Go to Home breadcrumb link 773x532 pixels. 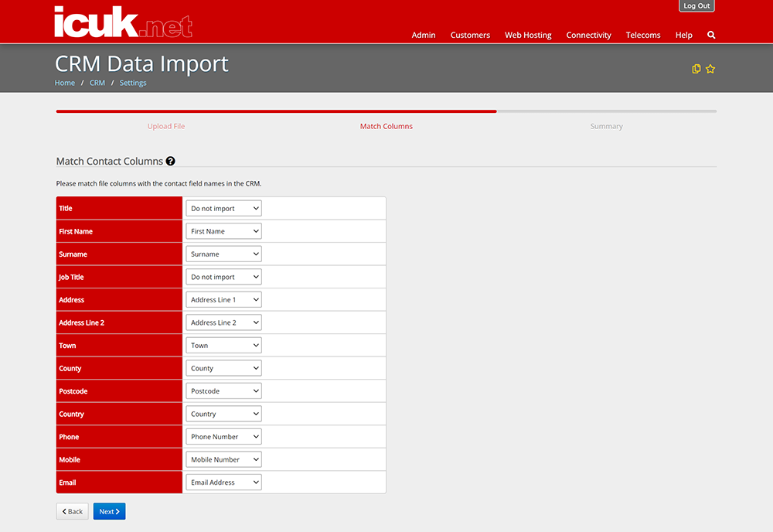65,83
